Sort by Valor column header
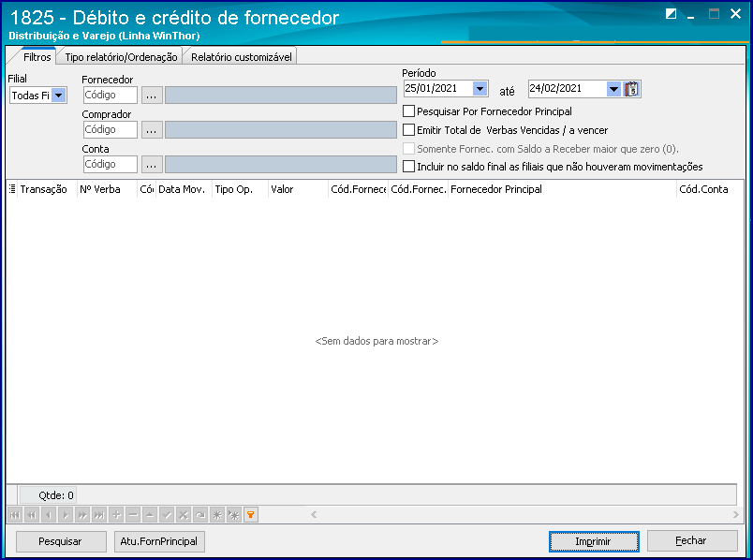 coord(298,189)
